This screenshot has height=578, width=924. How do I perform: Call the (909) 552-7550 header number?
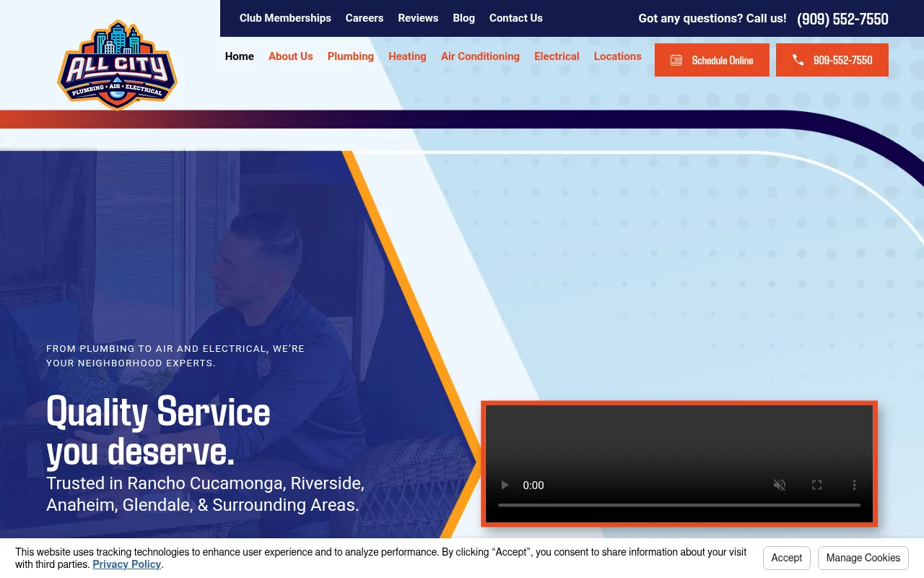842,20
